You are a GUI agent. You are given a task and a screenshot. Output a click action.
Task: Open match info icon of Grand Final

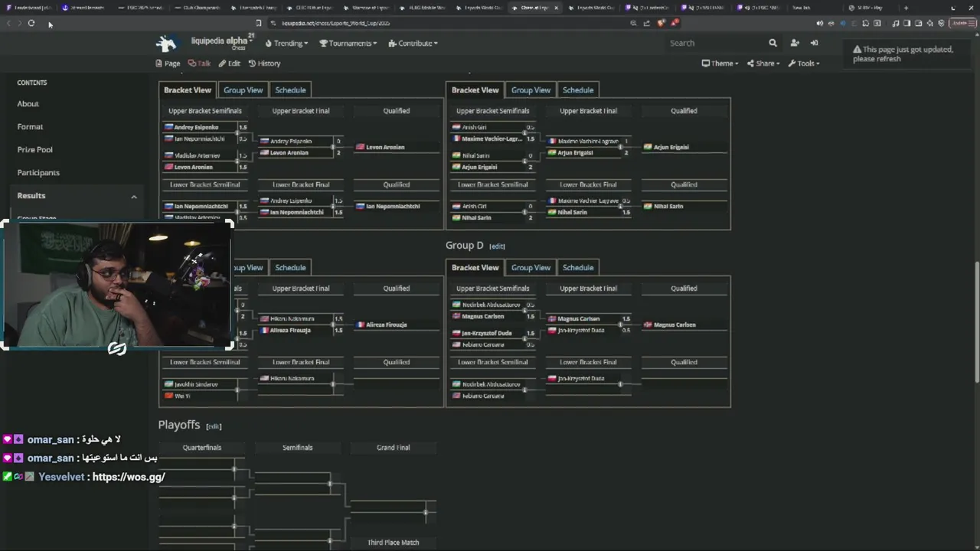pos(426,512)
